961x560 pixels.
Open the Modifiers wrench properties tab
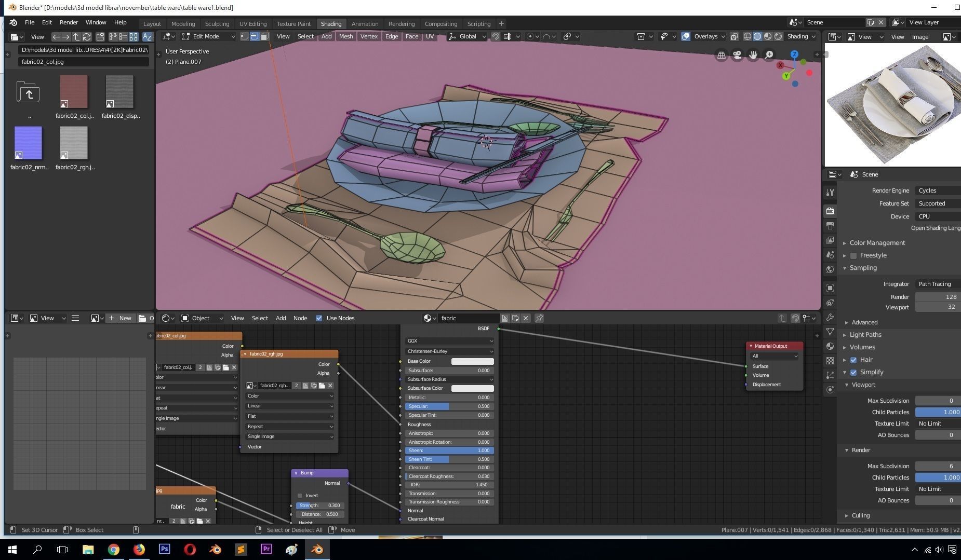tap(830, 317)
